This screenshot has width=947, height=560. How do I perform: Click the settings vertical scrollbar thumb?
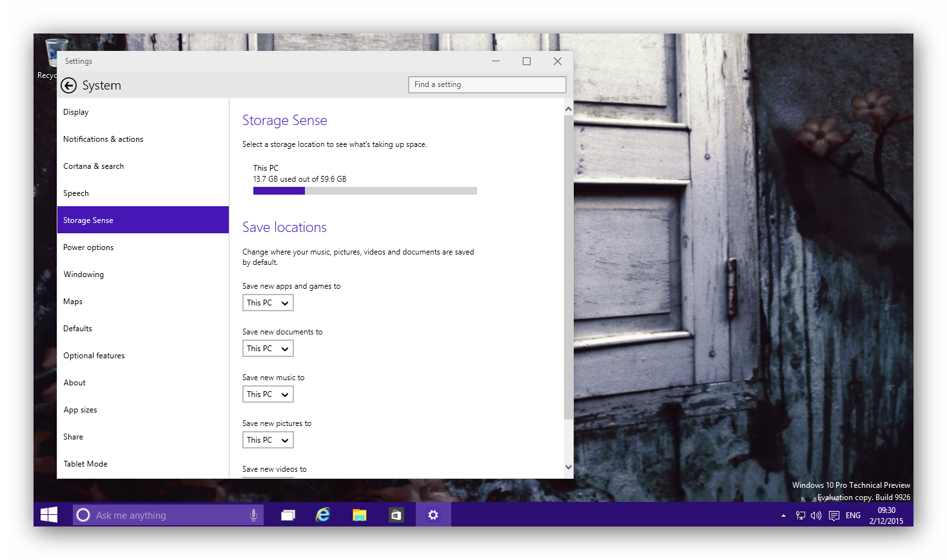tap(569, 267)
